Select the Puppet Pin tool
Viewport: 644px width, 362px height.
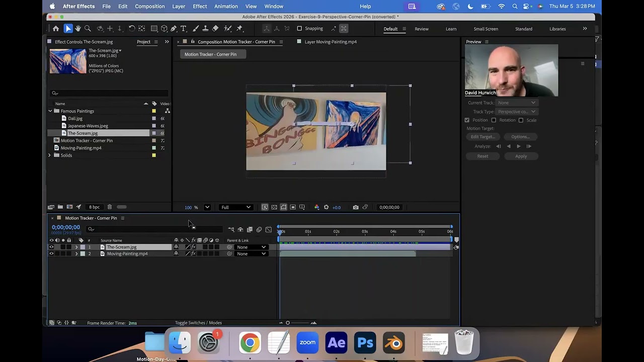coord(239,29)
